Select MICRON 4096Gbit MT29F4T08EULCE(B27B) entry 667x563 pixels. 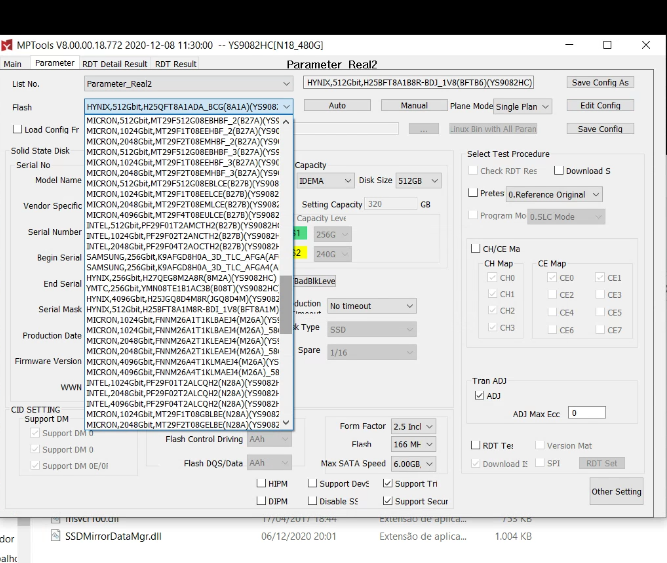pyautogui.click(x=183, y=215)
